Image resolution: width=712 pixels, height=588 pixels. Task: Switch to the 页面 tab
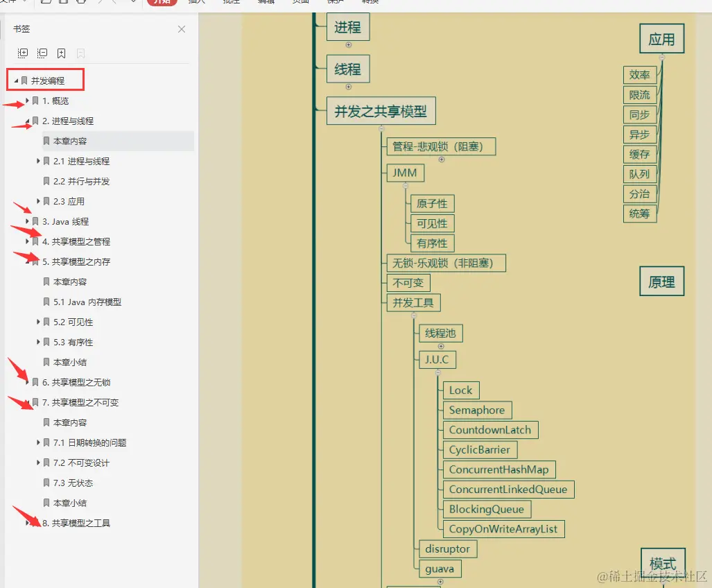(299, 2)
